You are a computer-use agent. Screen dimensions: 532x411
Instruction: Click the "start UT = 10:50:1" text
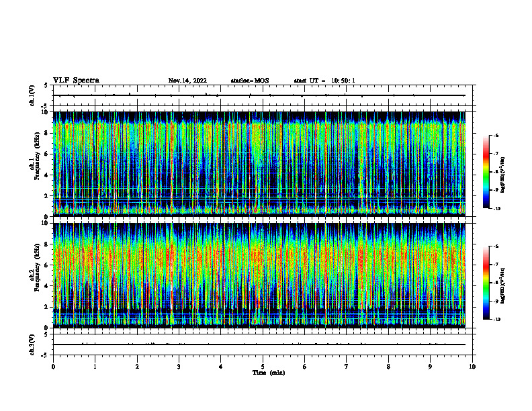[x=324, y=81]
